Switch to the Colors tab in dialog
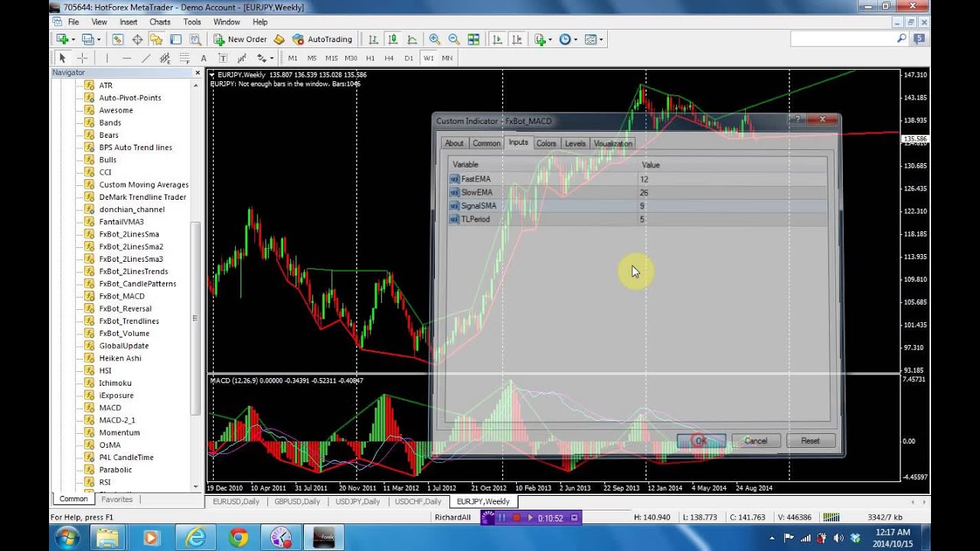The width and height of the screenshot is (980, 551). pos(547,143)
